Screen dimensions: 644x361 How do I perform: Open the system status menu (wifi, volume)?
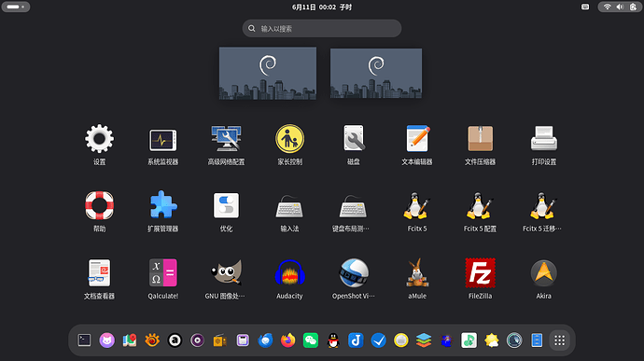(x=620, y=7)
